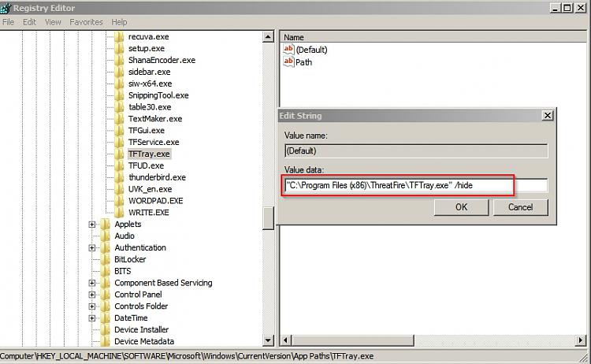
Task: Select the Component Based Servicing label
Action: pyautogui.click(x=163, y=283)
